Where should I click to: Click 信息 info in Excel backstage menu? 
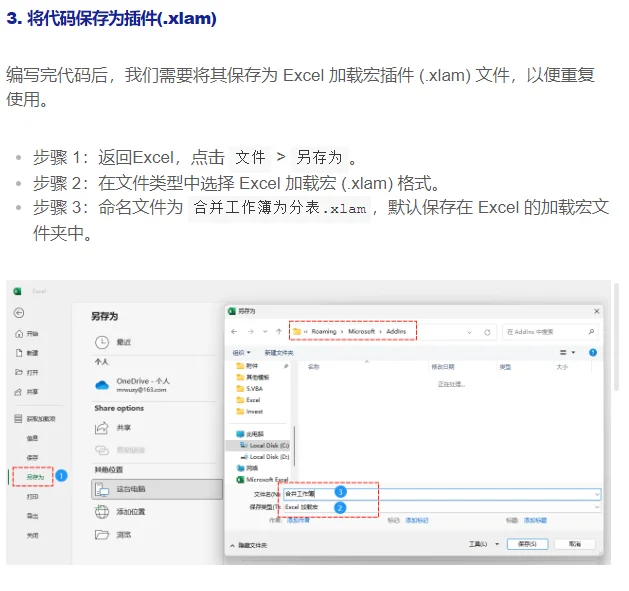click(x=32, y=438)
